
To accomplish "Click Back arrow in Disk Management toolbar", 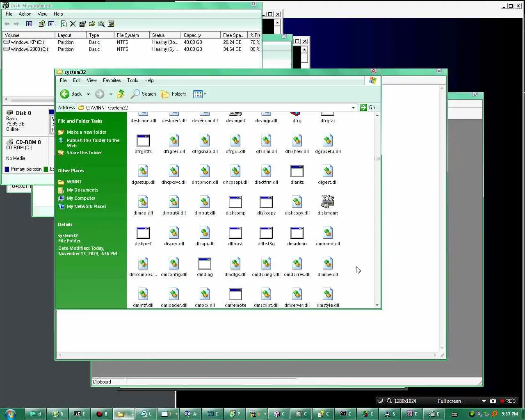I will (7, 24).
